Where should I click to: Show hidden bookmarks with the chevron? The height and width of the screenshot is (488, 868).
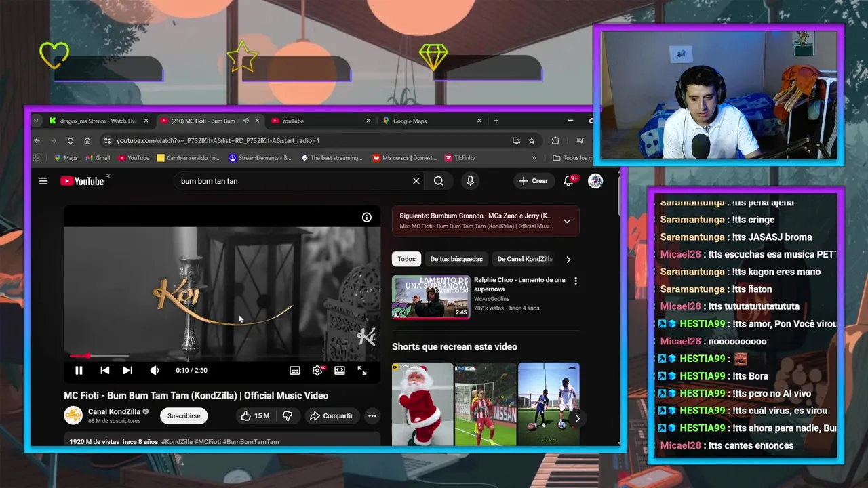[534, 158]
